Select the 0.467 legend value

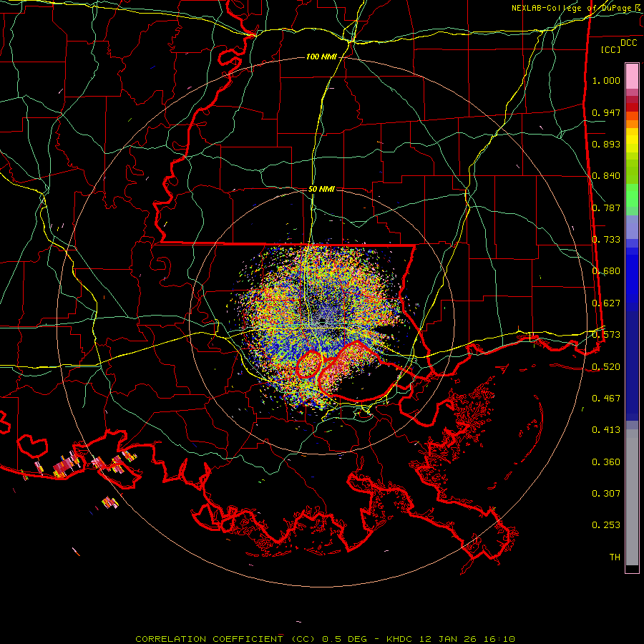[606, 399]
